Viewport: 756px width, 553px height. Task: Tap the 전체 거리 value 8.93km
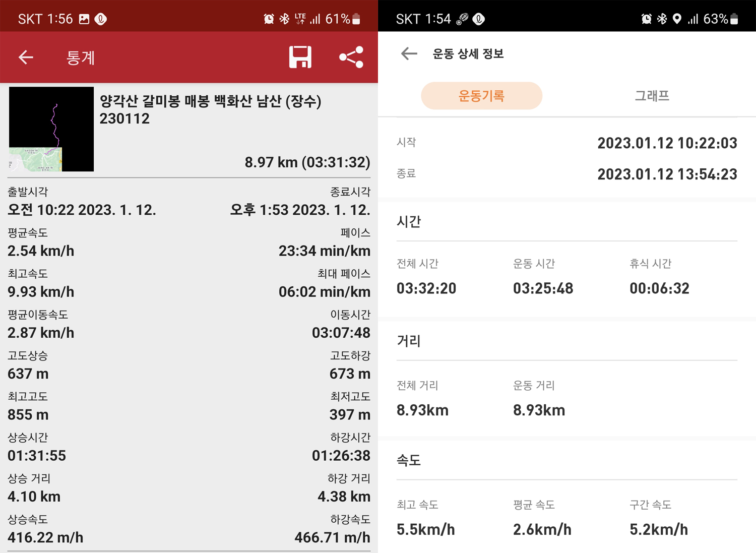click(422, 410)
